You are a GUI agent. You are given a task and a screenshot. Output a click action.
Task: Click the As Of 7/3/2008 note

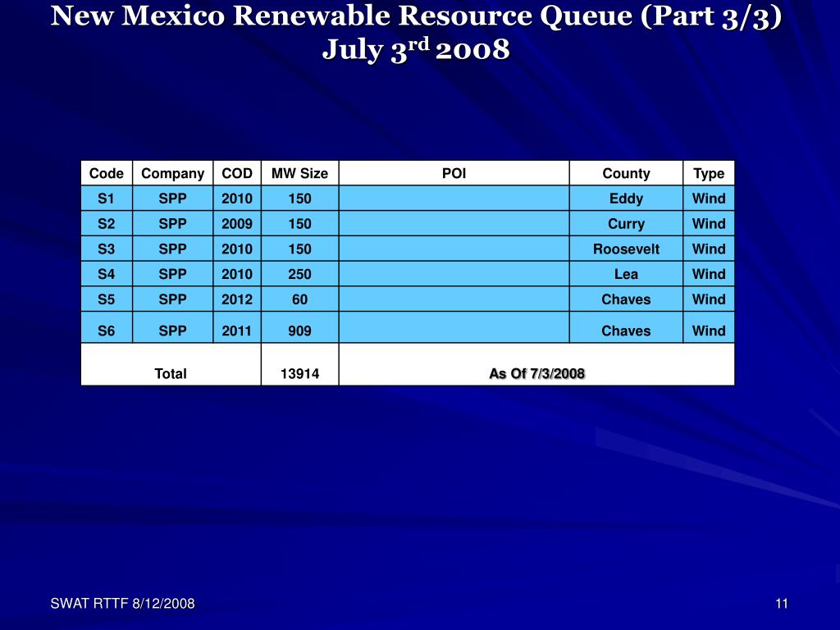(536, 364)
